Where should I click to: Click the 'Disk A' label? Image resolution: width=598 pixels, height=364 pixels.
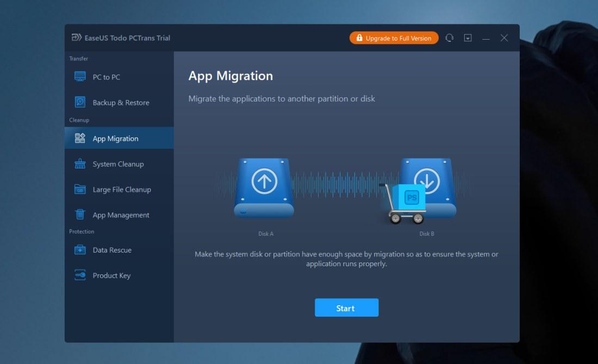[266, 234]
